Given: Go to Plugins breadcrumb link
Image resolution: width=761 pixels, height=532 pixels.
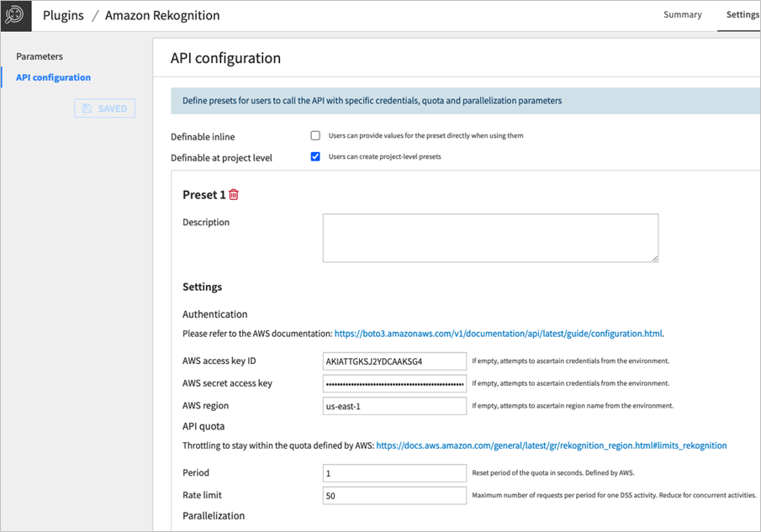Looking at the screenshot, I should [x=63, y=15].
